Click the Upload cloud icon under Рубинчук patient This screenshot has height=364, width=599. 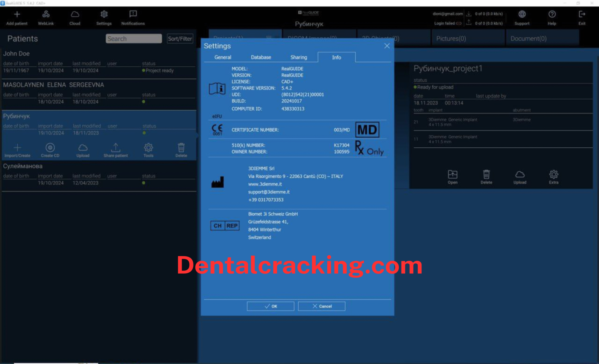[83, 148]
